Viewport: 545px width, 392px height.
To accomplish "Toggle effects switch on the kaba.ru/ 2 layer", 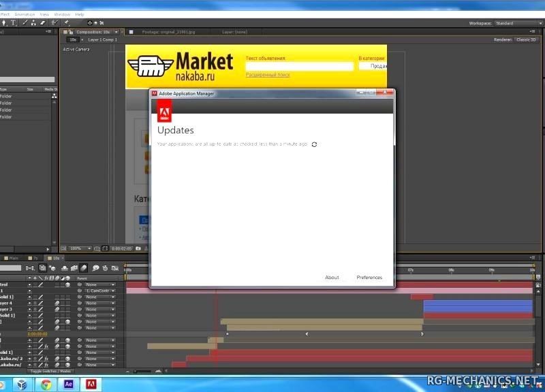I will 46,359.
